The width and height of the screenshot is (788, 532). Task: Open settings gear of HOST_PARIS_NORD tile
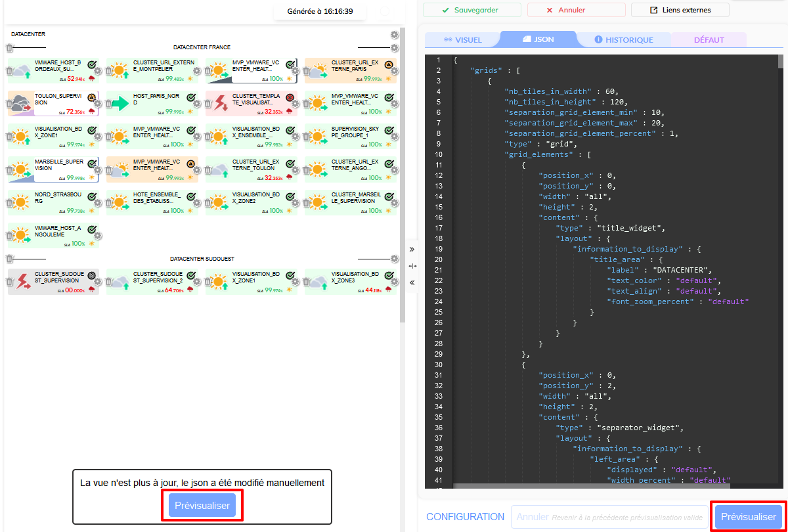pos(197,104)
